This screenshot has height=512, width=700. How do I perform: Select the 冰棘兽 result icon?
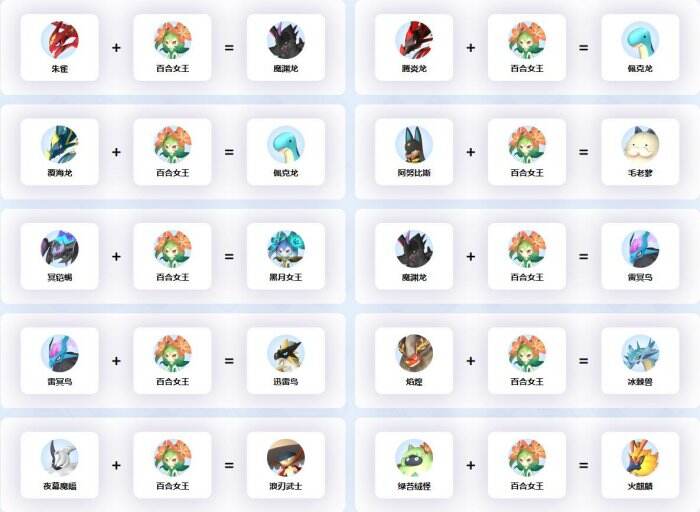(640, 353)
